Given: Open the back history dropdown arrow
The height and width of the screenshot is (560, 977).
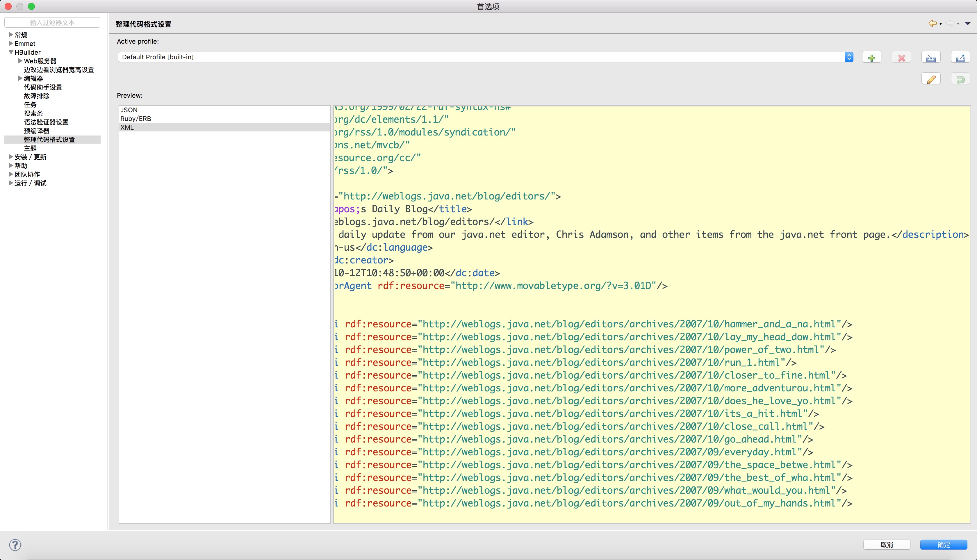Looking at the screenshot, I should [x=940, y=24].
